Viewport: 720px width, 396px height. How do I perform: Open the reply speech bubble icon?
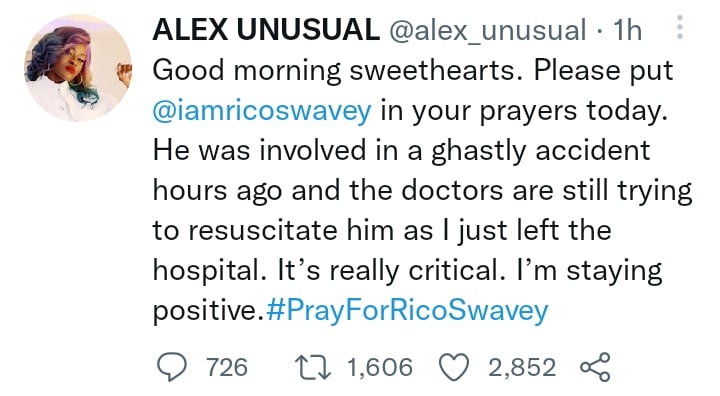[172, 368]
